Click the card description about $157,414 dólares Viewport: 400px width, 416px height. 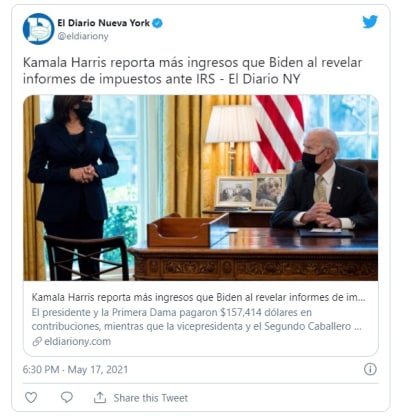pyautogui.click(x=197, y=319)
